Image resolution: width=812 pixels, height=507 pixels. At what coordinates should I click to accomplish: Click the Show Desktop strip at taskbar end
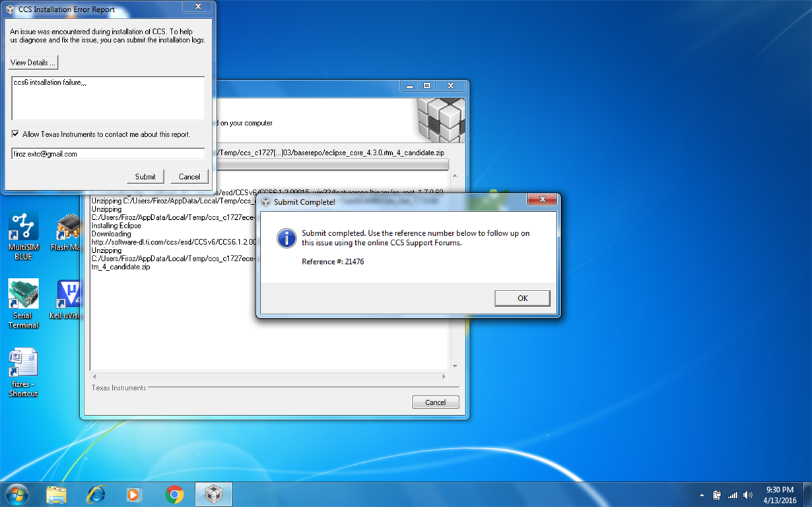click(807, 494)
